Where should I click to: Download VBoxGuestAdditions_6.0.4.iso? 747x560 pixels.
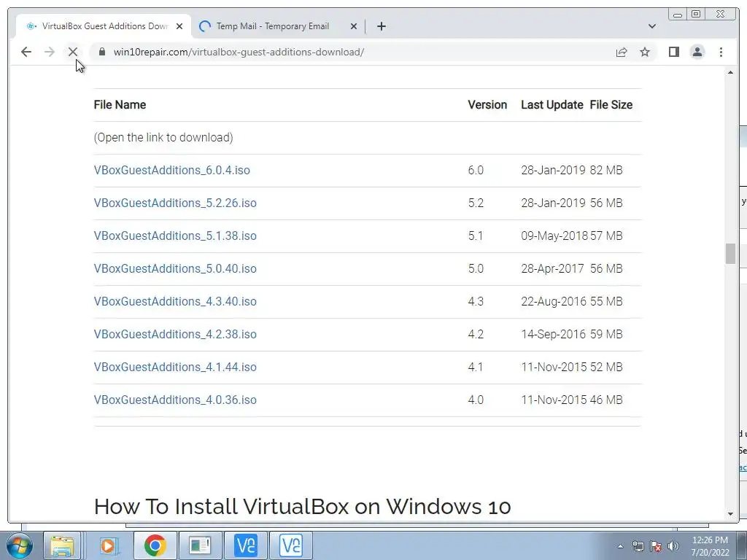click(171, 170)
